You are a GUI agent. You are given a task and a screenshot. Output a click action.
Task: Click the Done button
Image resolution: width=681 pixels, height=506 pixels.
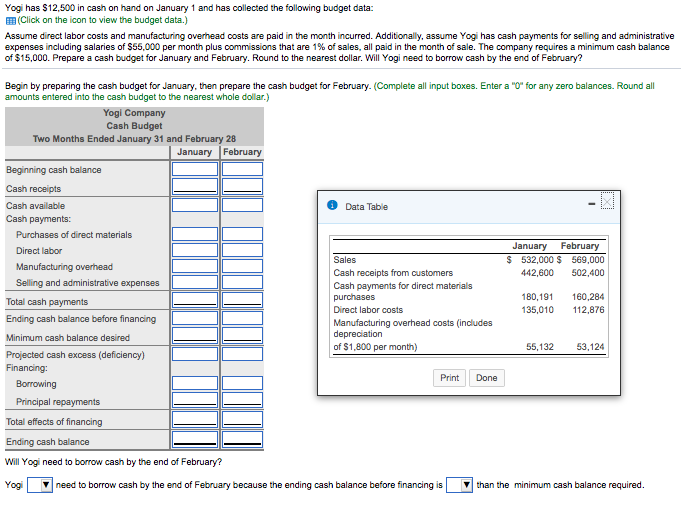486,378
